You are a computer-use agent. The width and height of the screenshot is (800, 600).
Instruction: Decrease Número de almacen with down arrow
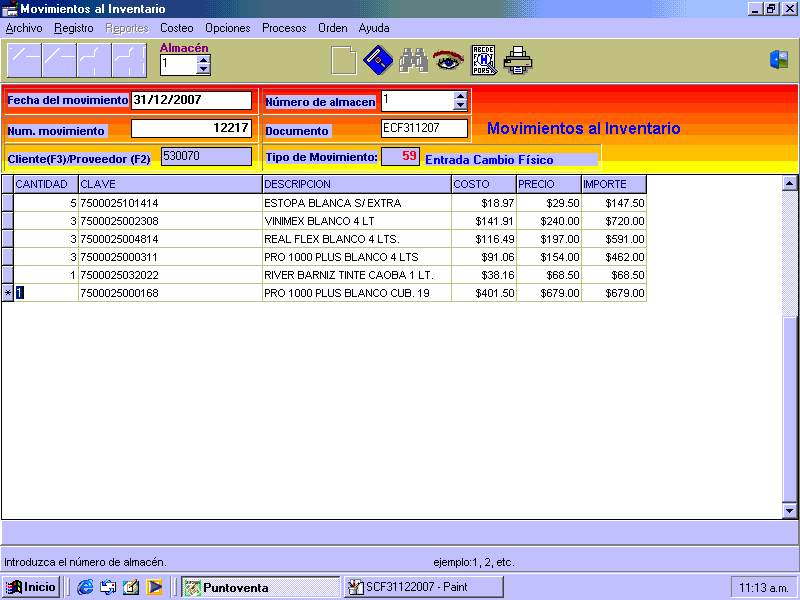[x=460, y=106]
